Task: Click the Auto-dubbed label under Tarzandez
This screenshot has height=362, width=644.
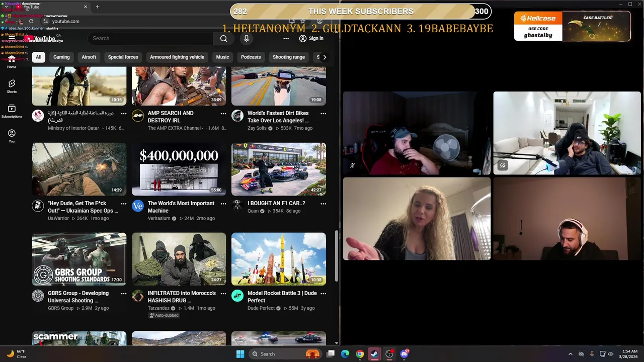Action: coord(164,315)
